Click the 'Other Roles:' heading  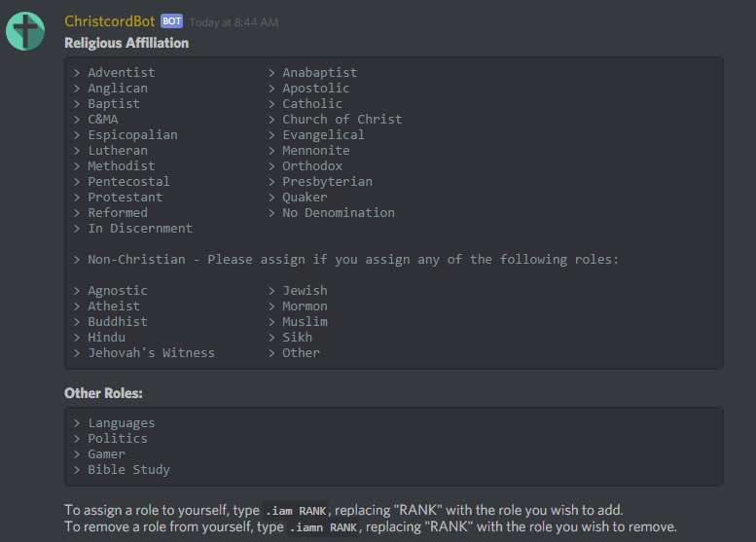(103, 393)
